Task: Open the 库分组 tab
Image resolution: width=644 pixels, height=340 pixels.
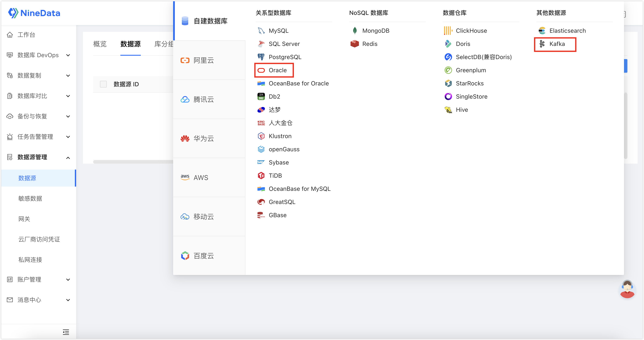Action: 164,44
